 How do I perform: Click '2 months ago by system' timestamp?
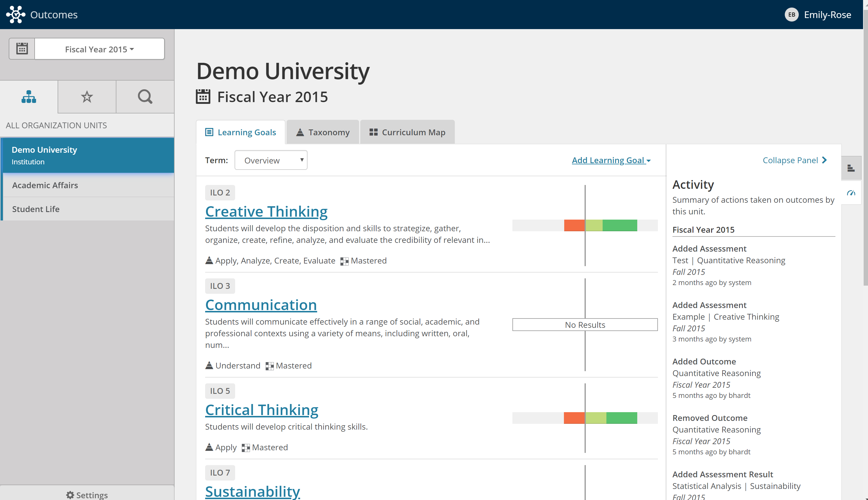711,283
